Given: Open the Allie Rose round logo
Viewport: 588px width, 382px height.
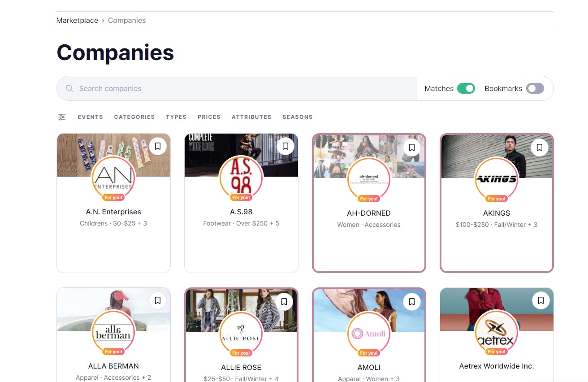Looking at the screenshot, I should (x=241, y=334).
